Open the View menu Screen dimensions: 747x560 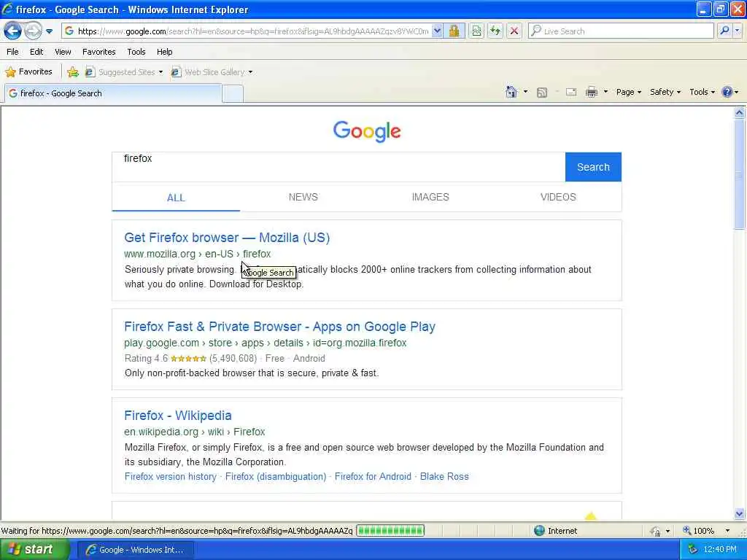[x=63, y=52]
